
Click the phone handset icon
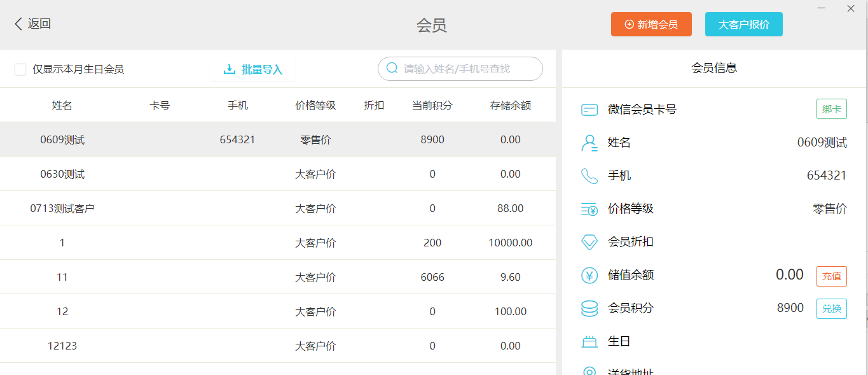[x=589, y=176]
